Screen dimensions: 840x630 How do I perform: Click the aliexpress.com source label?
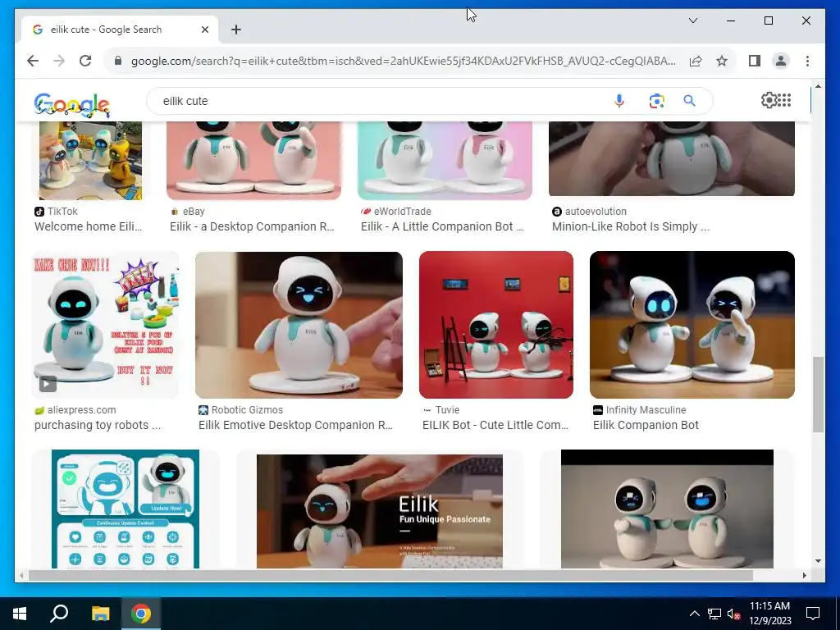click(x=81, y=410)
